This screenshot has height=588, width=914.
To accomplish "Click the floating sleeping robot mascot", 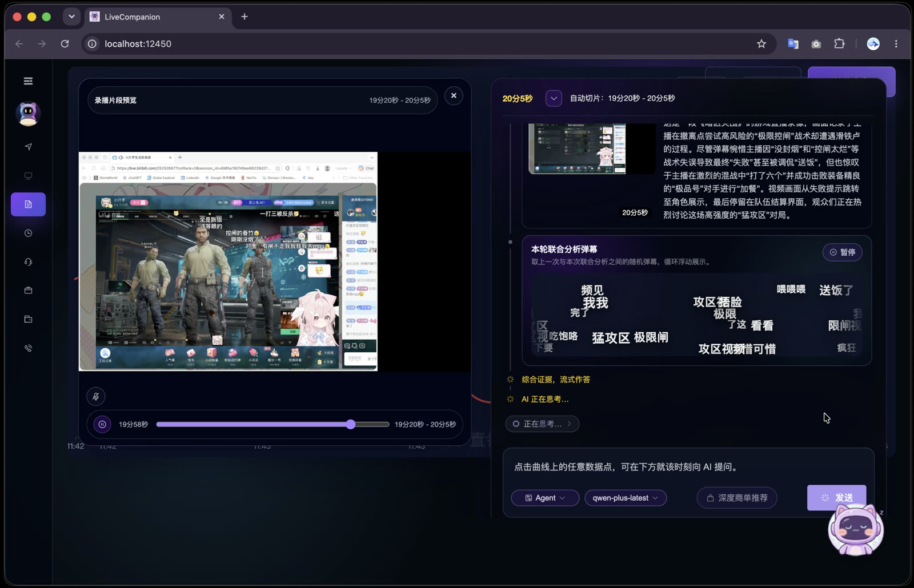I will point(856,530).
